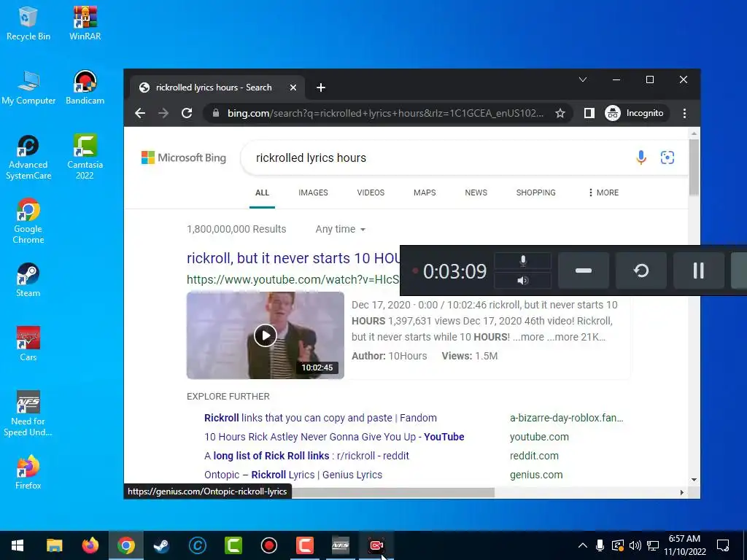Open the WinRAR desktop shortcut

pos(85,23)
